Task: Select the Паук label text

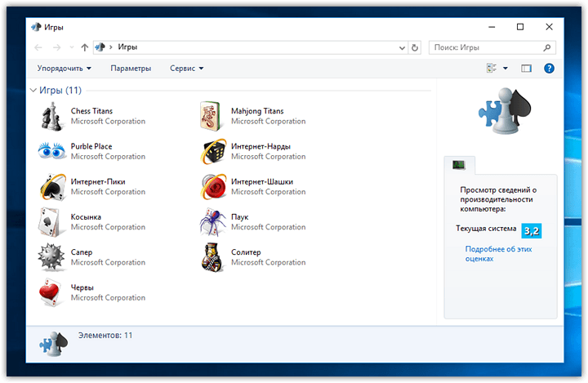Action: click(x=240, y=217)
